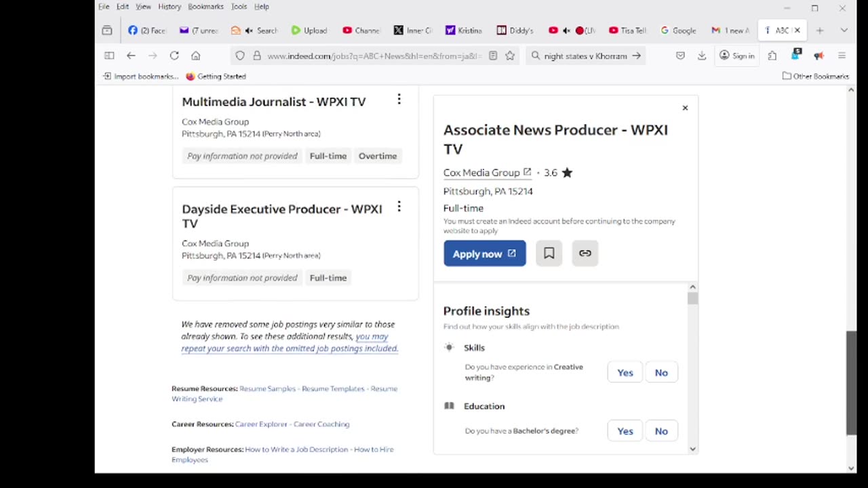Image resolution: width=868 pixels, height=488 pixels.
Task: Open the Cox Media Group company link
Action: coord(487,173)
